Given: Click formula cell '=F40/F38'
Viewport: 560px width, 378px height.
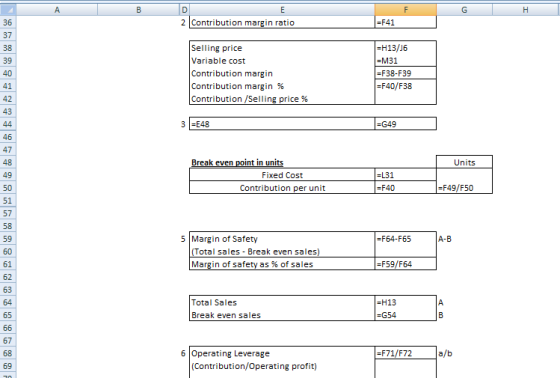Looking at the screenshot, I should click(406, 86).
